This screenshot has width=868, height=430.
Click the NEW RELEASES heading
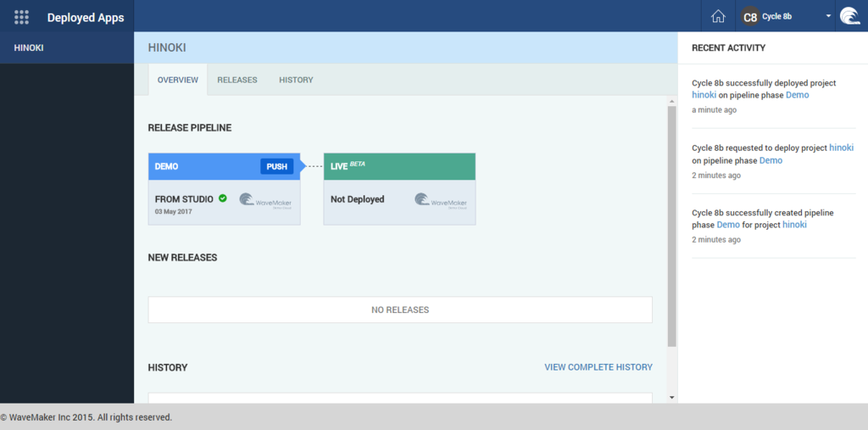183,258
